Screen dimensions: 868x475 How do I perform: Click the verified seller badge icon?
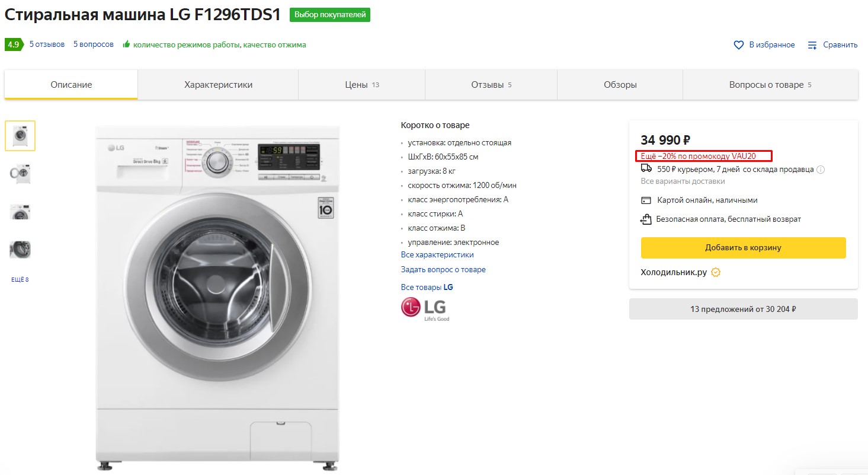716,273
